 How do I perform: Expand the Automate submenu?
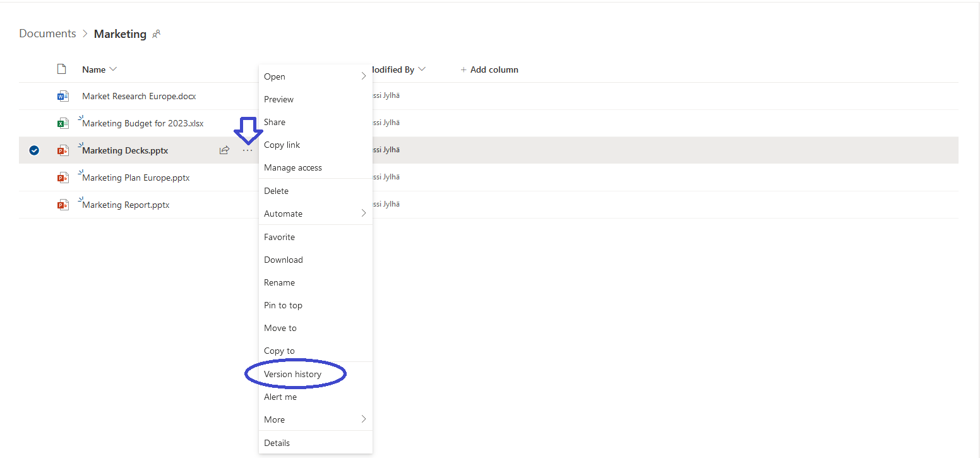364,214
